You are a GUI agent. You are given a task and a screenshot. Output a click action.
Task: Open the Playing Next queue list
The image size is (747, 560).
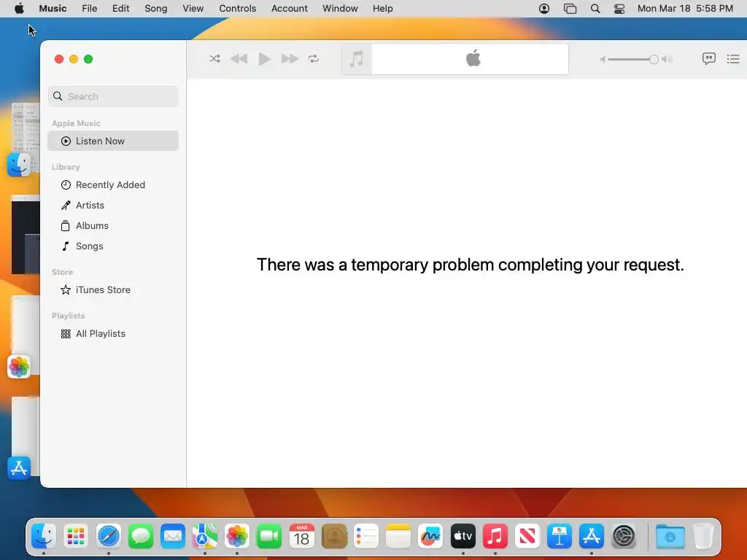click(x=733, y=59)
